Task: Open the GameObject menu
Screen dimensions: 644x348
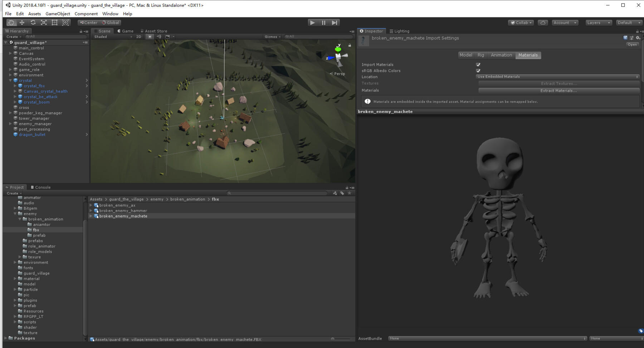Action: [58, 14]
